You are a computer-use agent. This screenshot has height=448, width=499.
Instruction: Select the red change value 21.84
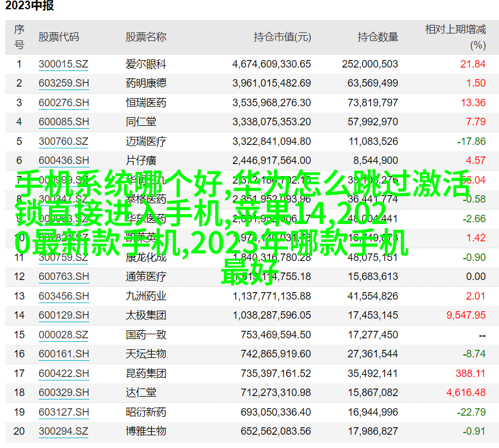[x=473, y=64]
